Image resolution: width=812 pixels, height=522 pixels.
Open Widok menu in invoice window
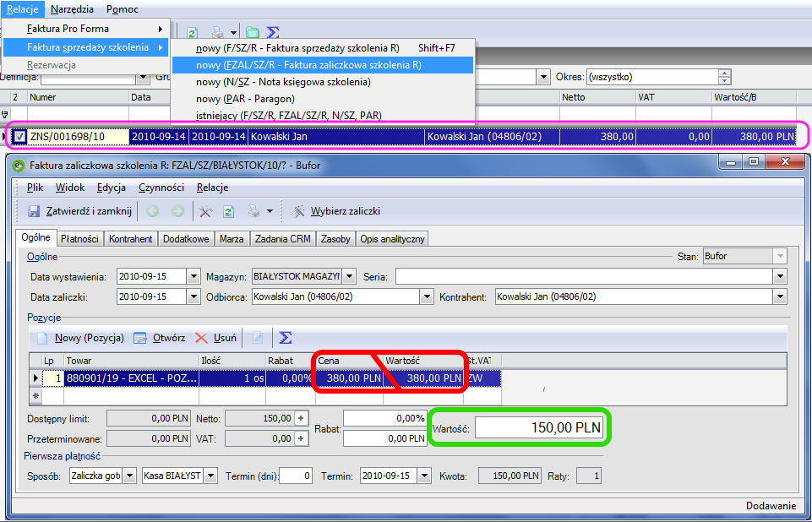tap(70, 188)
